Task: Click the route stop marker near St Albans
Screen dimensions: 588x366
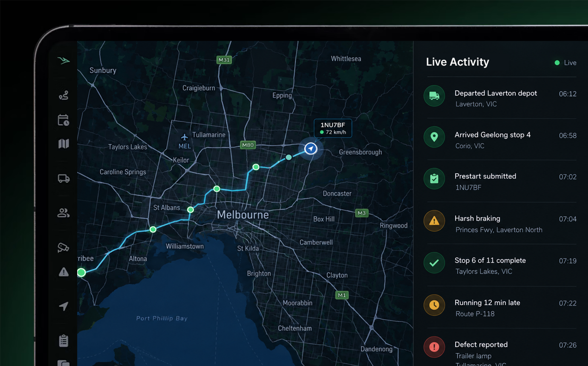Action: 191,210
